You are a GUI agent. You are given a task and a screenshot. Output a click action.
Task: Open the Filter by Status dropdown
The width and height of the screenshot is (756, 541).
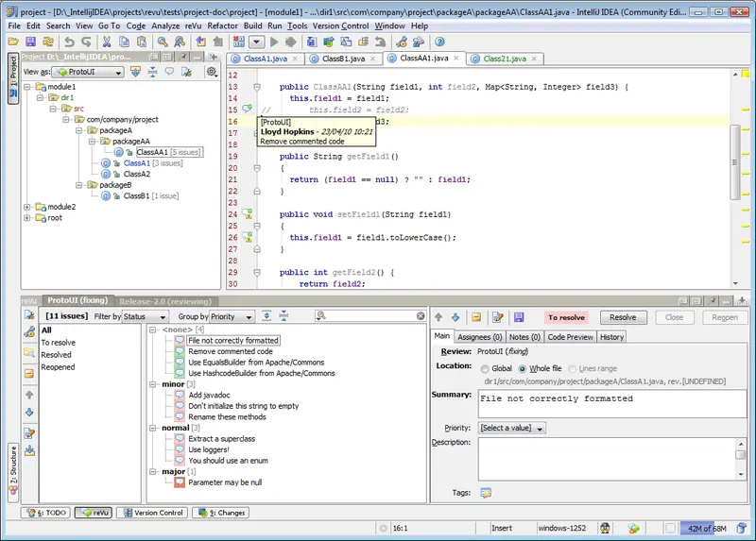[145, 316]
